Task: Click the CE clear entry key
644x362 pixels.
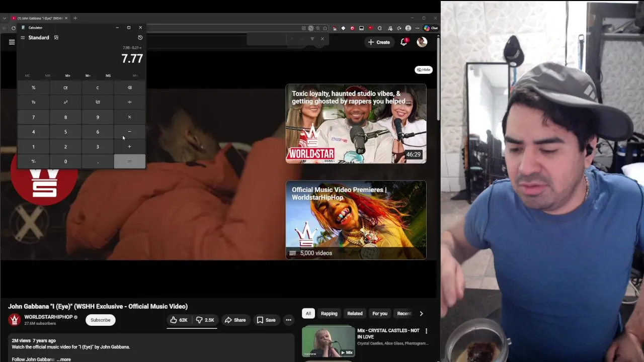Action: [x=65, y=87]
